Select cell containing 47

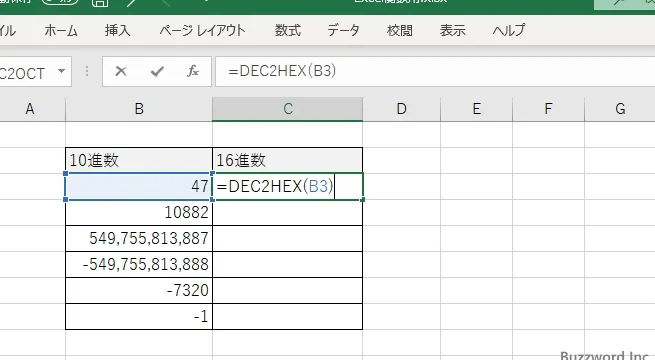139,186
